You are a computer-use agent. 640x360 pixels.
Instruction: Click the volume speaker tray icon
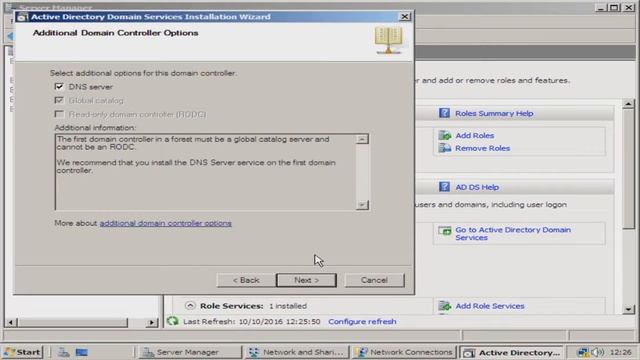pos(598,352)
